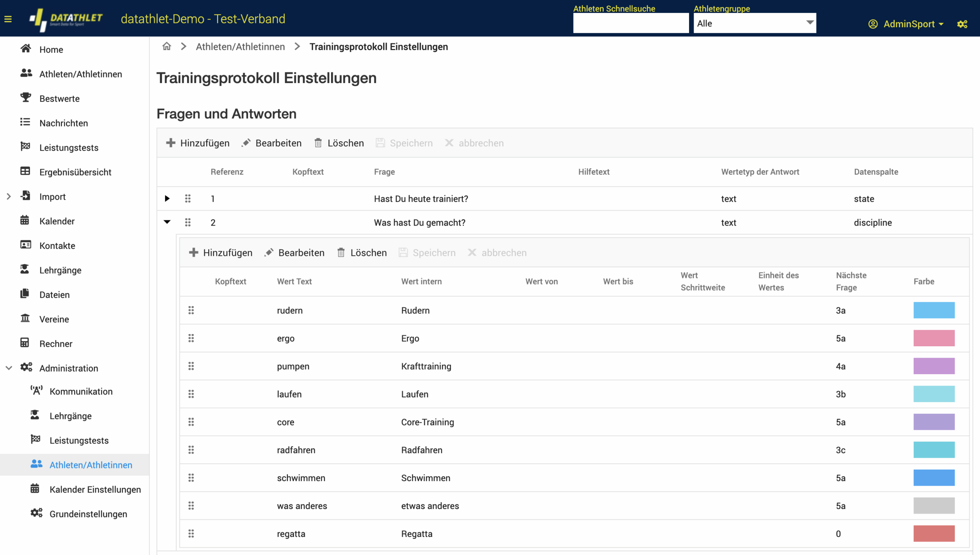Click the Bestwerte trophy icon
The width and height of the screenshot is (980, 555).
click(26, 98)
